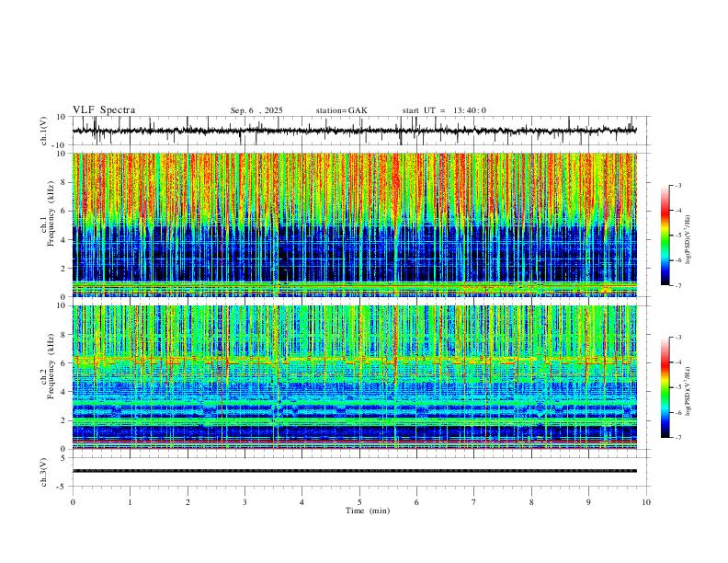The width and height of the screenshot is (728, 563).
Task: Click the '-7' value on ch.2 colorbar
Action: click(677, 438)
